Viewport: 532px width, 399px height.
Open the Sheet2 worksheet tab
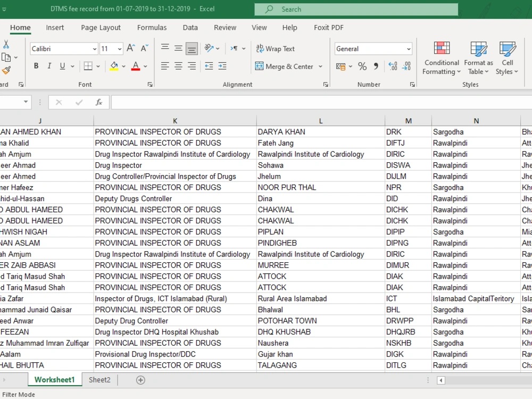pyautogui.click(x=99, y=380)
